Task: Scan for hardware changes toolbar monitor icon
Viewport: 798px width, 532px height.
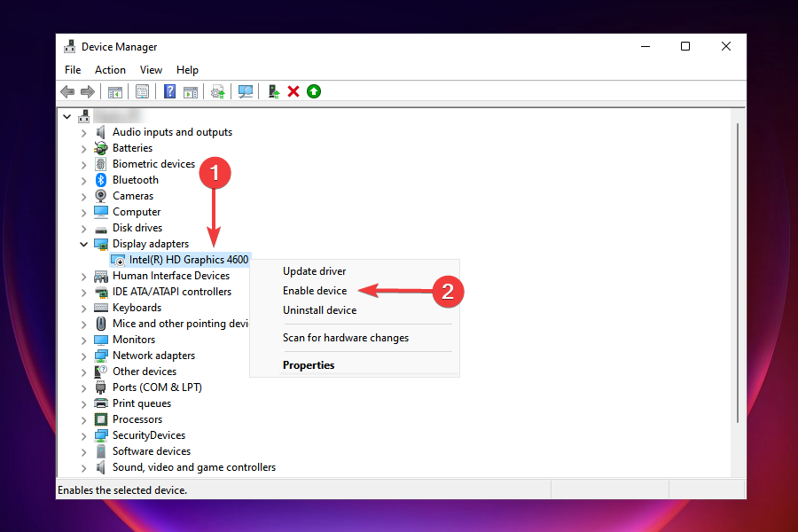Action: point(246,91)
